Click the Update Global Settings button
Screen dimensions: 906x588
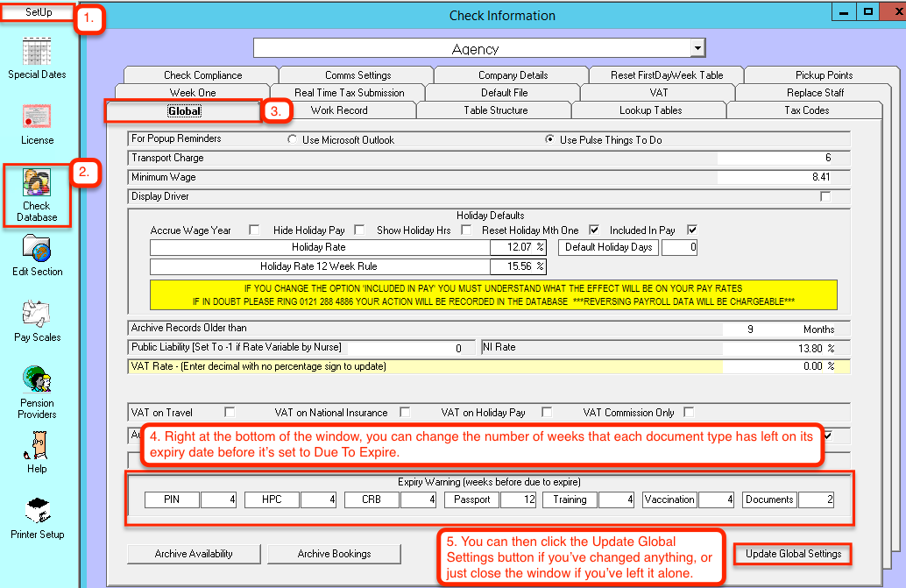tap(793, 554)
